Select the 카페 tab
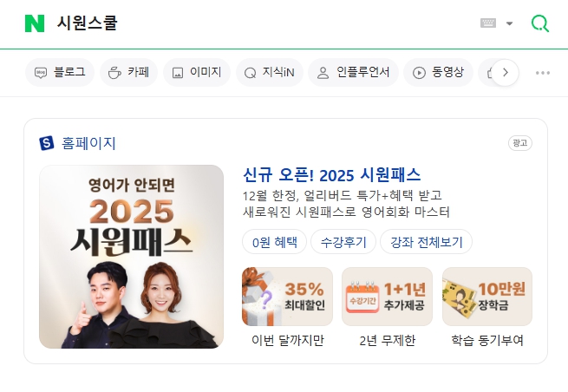The width and height of the screenshot is (568, 392). pyautogui.click(x=129, y=73)
